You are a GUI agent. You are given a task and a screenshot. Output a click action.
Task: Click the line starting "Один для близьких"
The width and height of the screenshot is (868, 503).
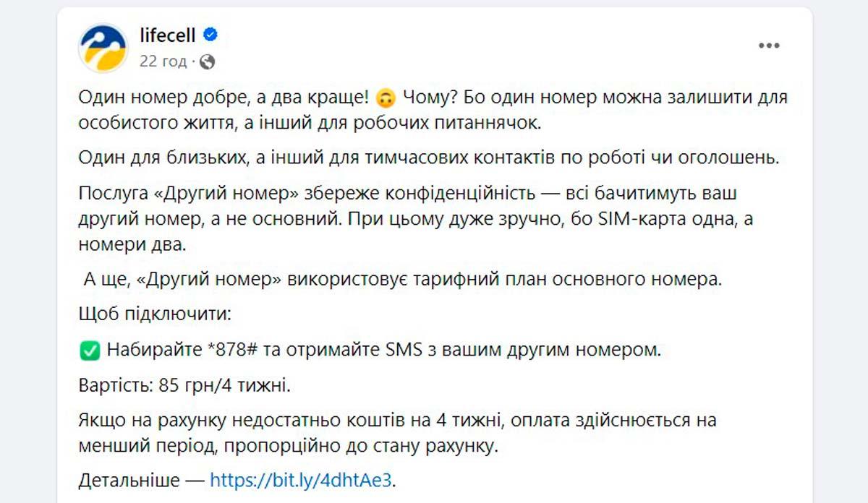tap(428, 158)
